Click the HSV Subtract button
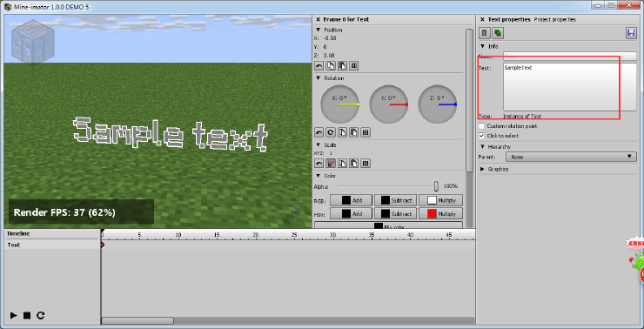Image resolution: width=644 pixels, height=329 pixels. pos(396,213)
